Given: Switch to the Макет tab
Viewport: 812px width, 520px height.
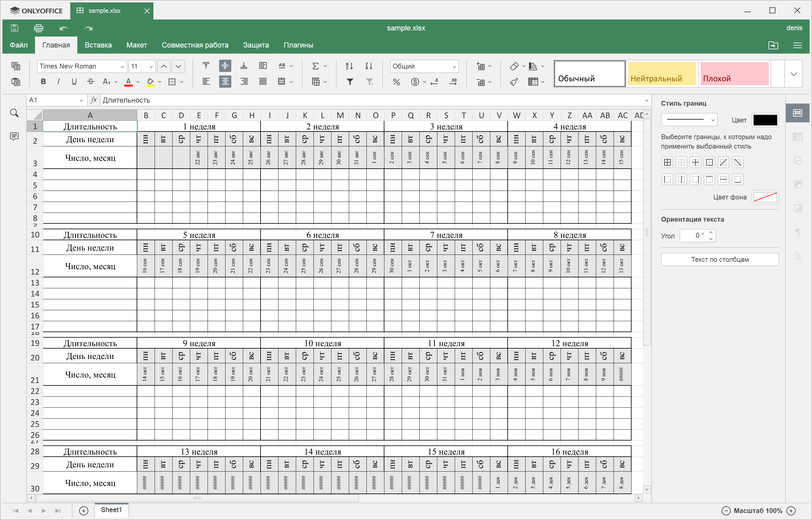Looking at the screenshot, I should pos(137,45).
